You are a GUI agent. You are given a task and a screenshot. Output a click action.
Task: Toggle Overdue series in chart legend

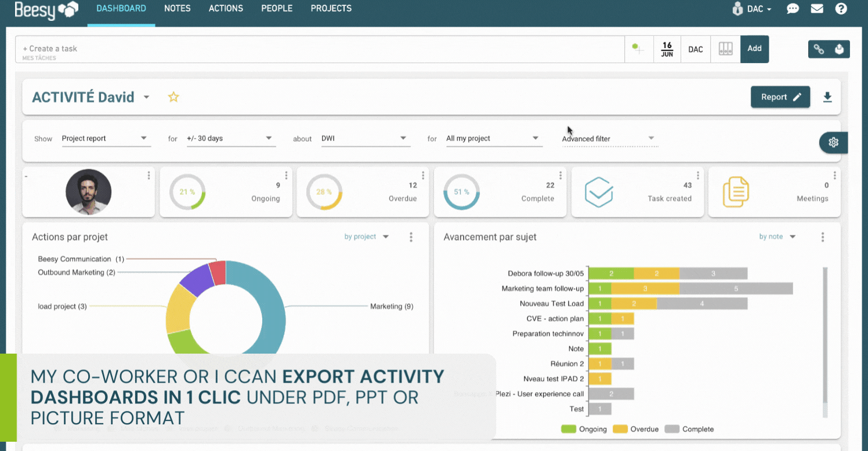coord(636,429)
